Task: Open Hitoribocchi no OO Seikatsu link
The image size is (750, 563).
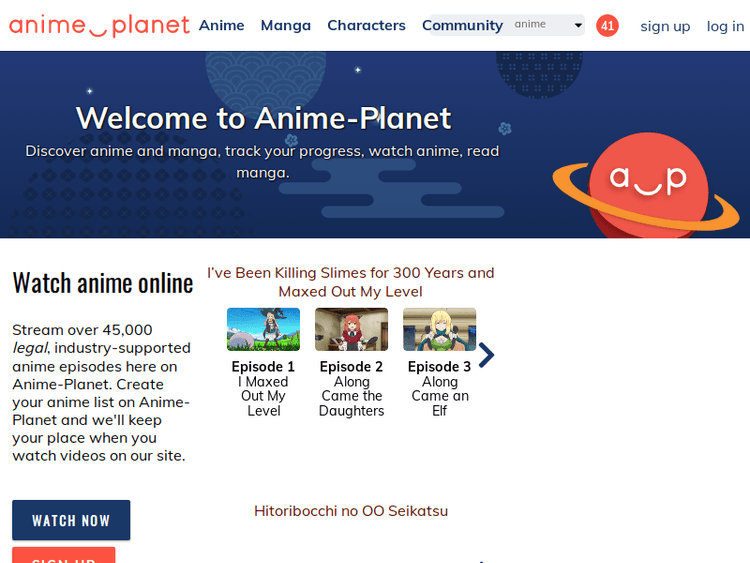Action: point(351,511)
